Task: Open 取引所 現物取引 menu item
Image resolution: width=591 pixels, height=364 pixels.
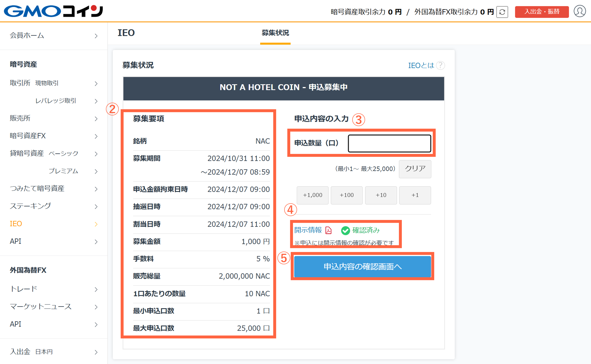Action: [x=54, y=83]
